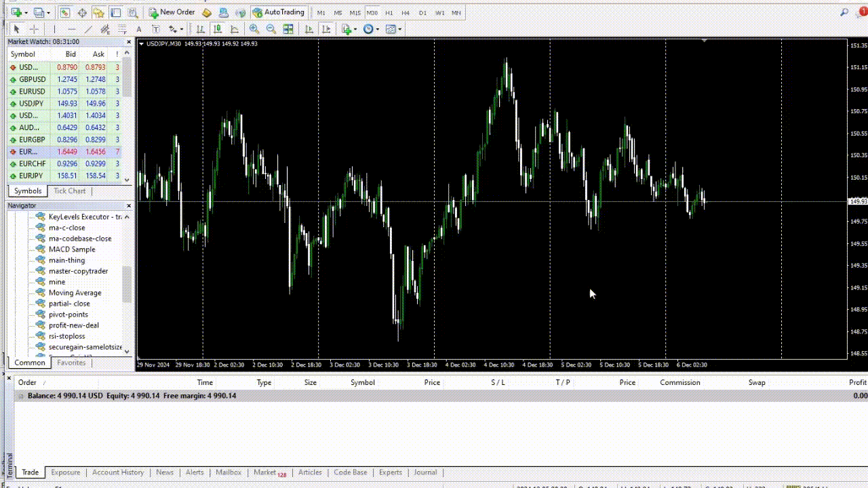Expand the Indicators dropdown arrow
The image size is (868, 488).
(355, 29)
